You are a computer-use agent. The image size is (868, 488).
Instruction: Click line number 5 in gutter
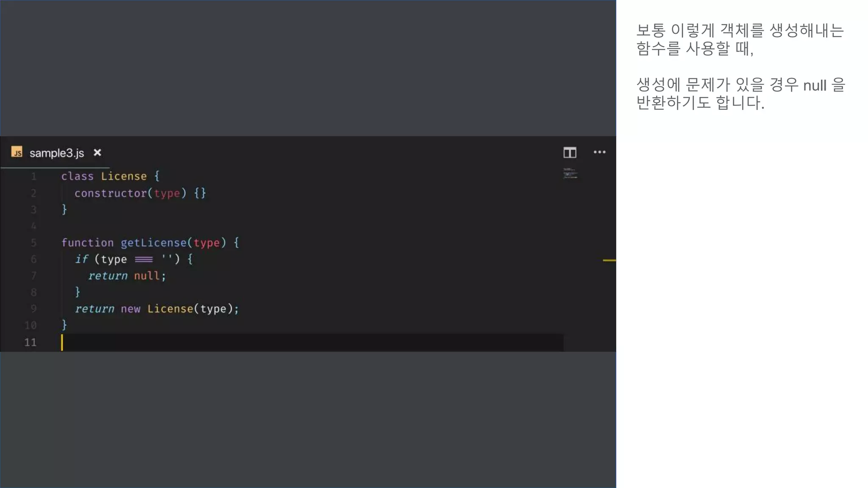pyautogui.click(x=33, y=243)
